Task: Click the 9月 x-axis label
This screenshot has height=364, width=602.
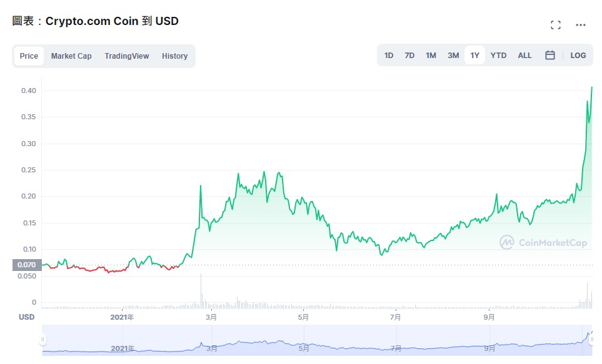Action: (489, 317)
